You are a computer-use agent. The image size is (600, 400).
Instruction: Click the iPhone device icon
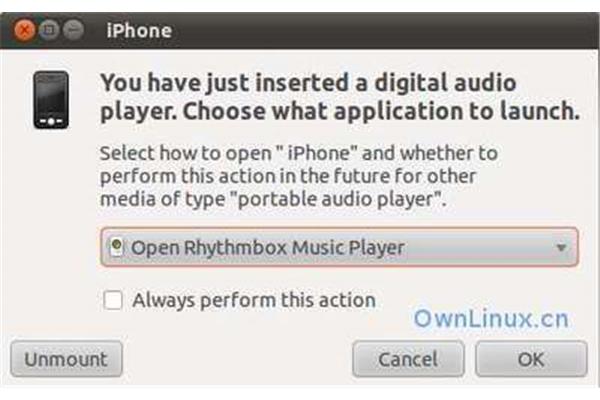(51, 100)
